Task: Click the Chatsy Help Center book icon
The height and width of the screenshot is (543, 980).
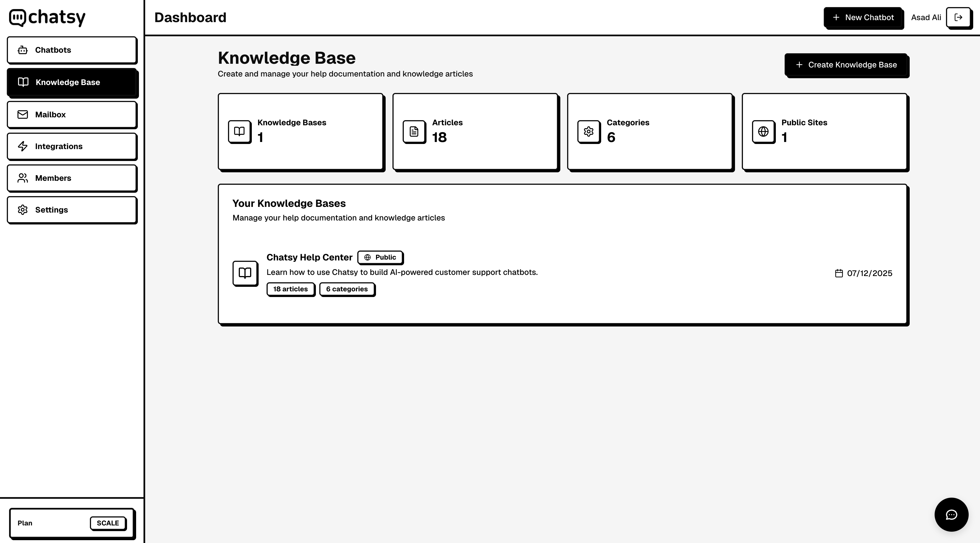Action: click(245, 273)
